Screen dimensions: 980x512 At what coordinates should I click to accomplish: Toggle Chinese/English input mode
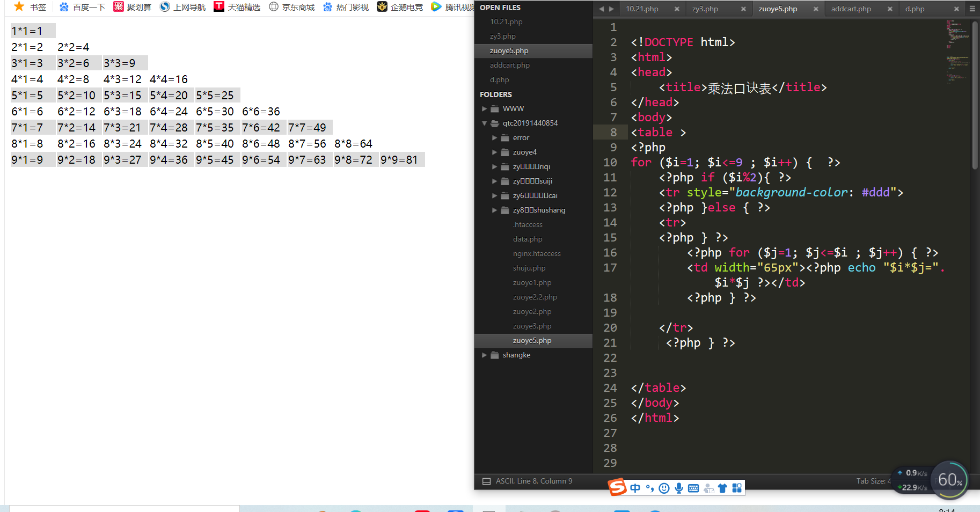click(x=635, y=488)
